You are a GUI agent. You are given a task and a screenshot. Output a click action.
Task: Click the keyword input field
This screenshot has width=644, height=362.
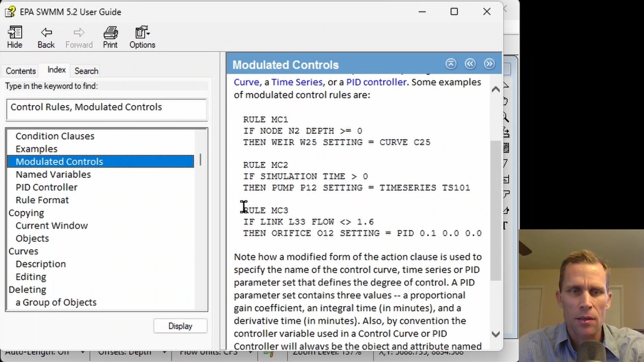(x=107, y=109)
